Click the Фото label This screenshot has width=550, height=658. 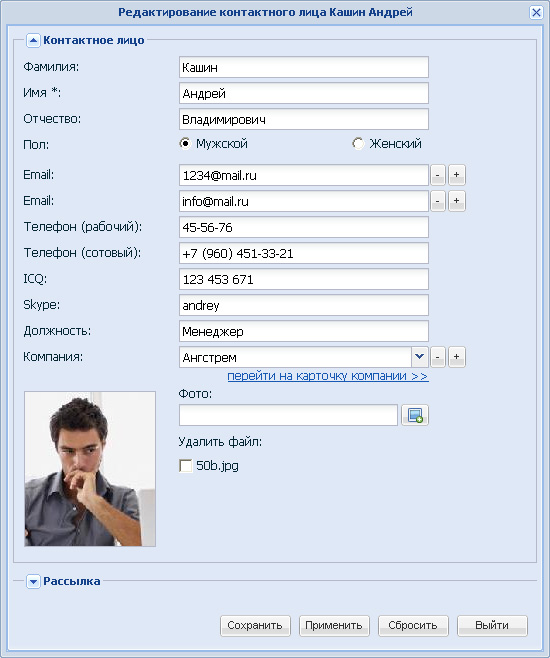(195, 394)
